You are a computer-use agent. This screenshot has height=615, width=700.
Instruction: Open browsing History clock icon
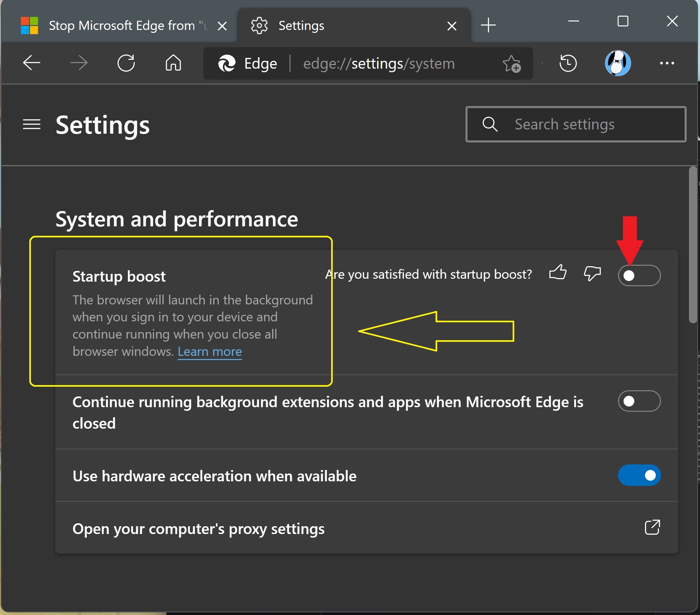point(568,63)
